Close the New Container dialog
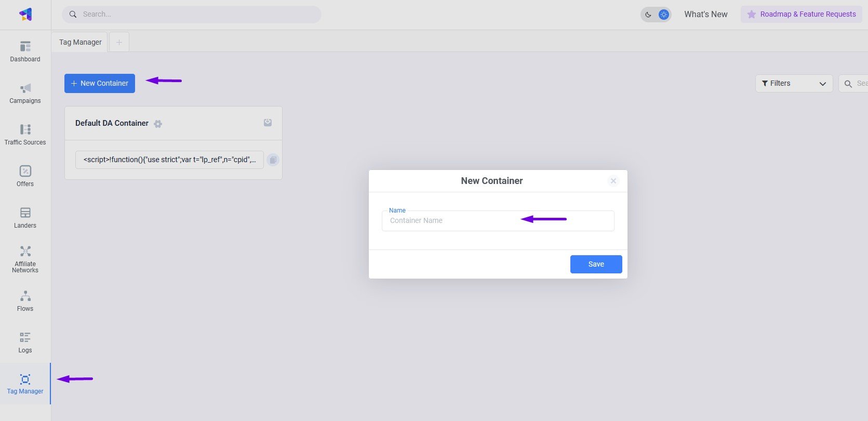868x421 pixels. (613, 181)
